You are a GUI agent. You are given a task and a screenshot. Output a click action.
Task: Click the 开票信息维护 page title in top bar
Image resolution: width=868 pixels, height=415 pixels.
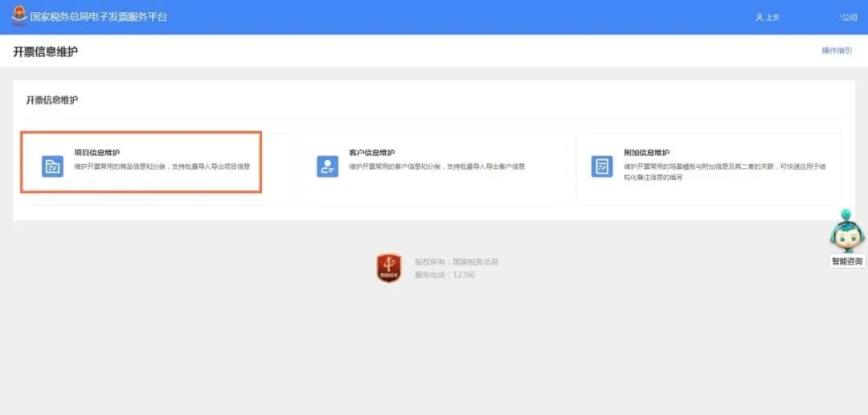tap(46, 51)
